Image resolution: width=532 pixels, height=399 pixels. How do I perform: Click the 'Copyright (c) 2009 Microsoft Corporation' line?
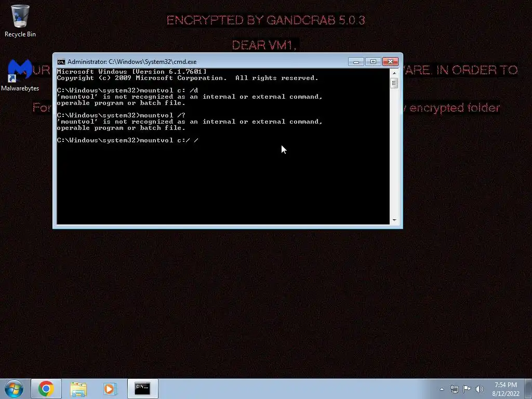tap(188, 78)
